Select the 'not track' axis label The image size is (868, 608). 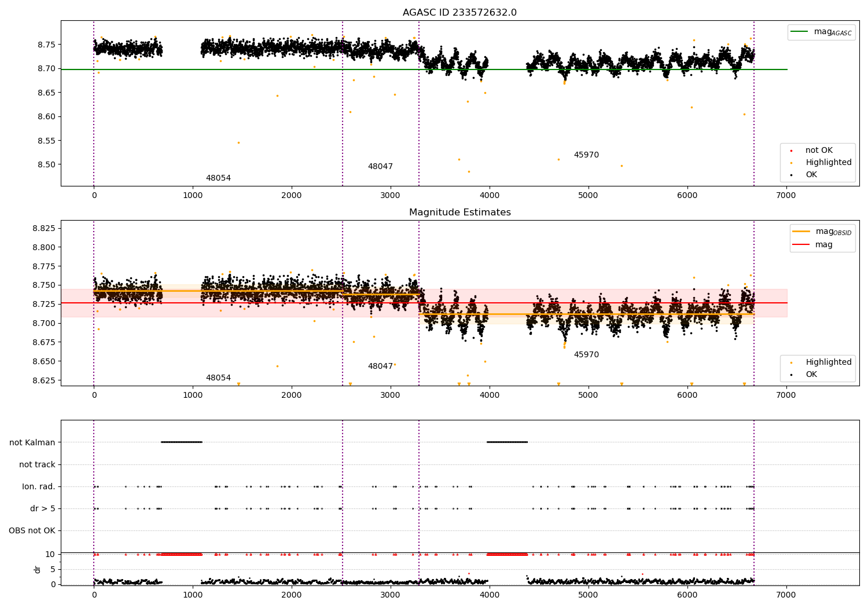(37, 464)
